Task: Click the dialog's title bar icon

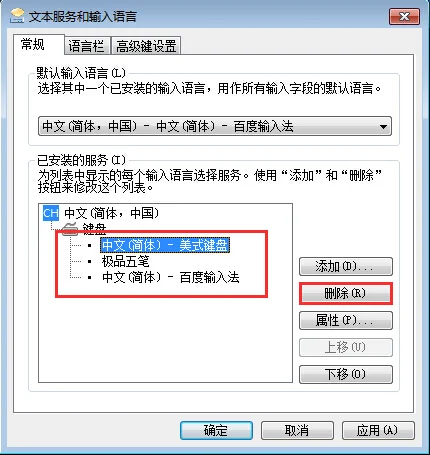Action: [x=17, y=16]
